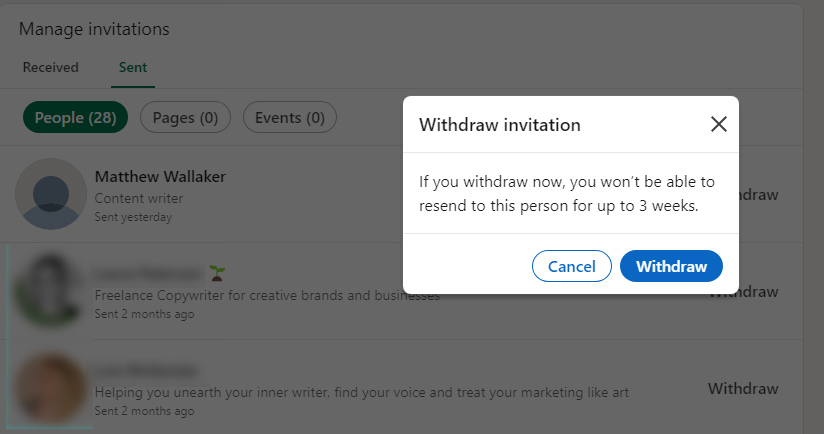The image size is (824, 434).
Task: Click the Manage invitations heading
Action: (94, 30)
